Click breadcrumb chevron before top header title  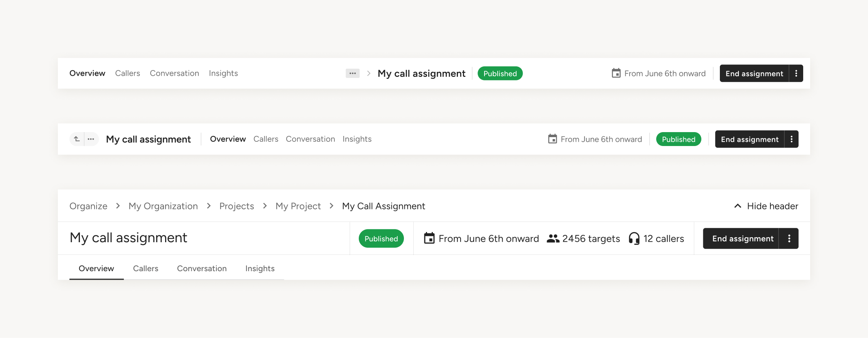click(369, 73)
